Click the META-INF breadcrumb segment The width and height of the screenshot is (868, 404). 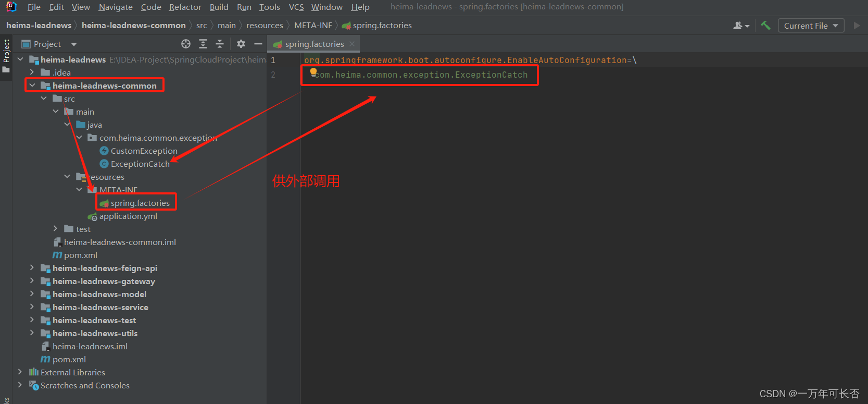(313, 25)
